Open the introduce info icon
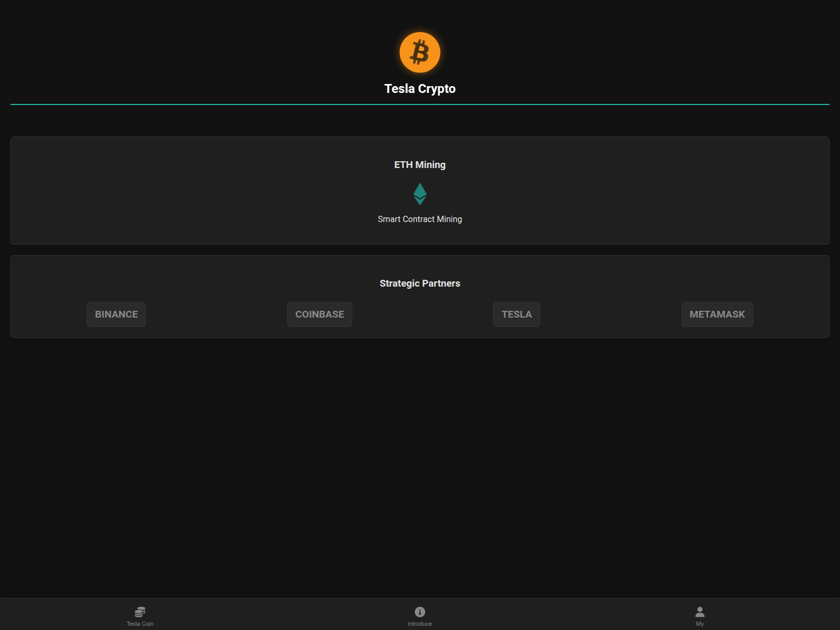The height and width of the screenshot is (630, 840). point(420,612)
